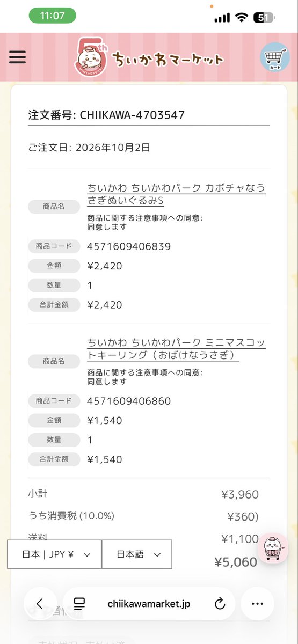Reload the page with the refresh icon
Screen dimensions: 298x644
(219, 604)
